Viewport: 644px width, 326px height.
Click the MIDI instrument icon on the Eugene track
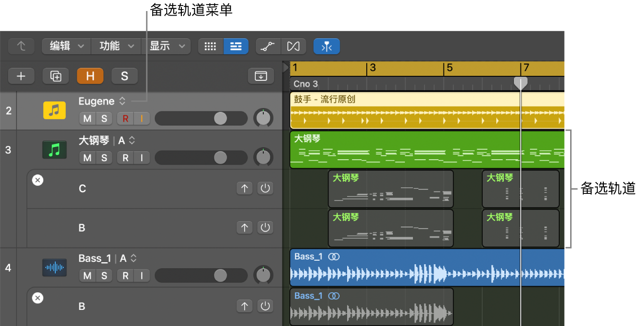[54, 110]
